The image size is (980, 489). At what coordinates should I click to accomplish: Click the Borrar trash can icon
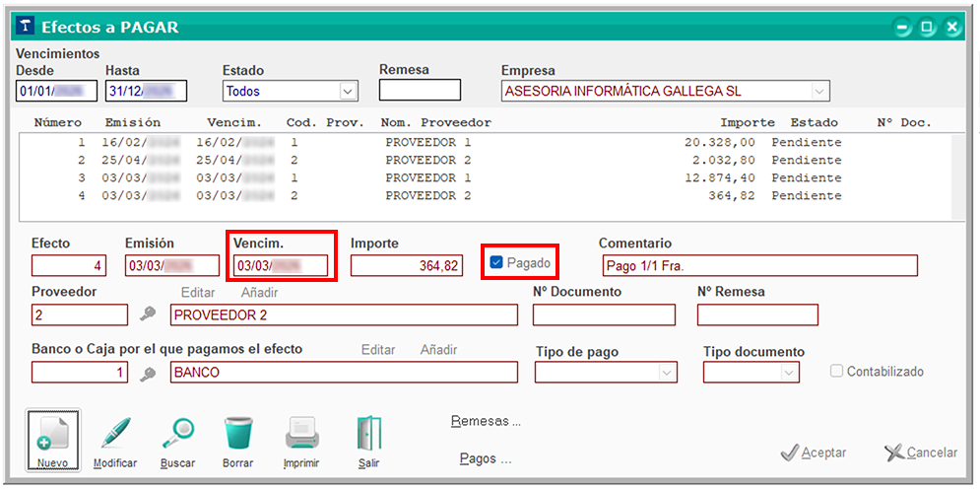click(237, 435)
